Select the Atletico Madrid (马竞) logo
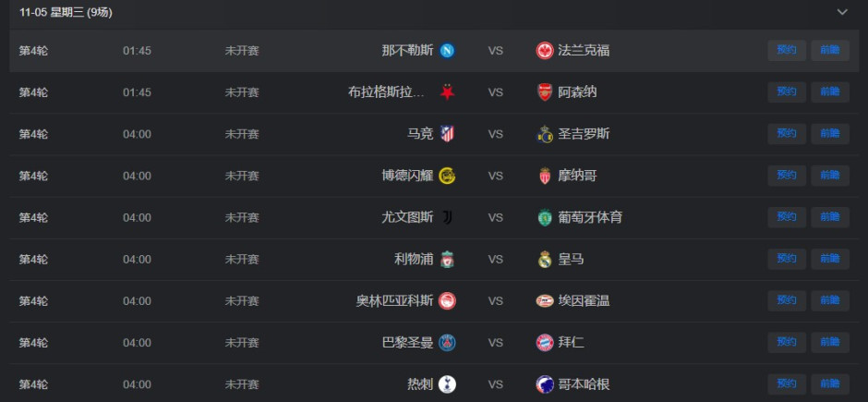The width and height of the screenshot is (868, 402). point(447,134)
